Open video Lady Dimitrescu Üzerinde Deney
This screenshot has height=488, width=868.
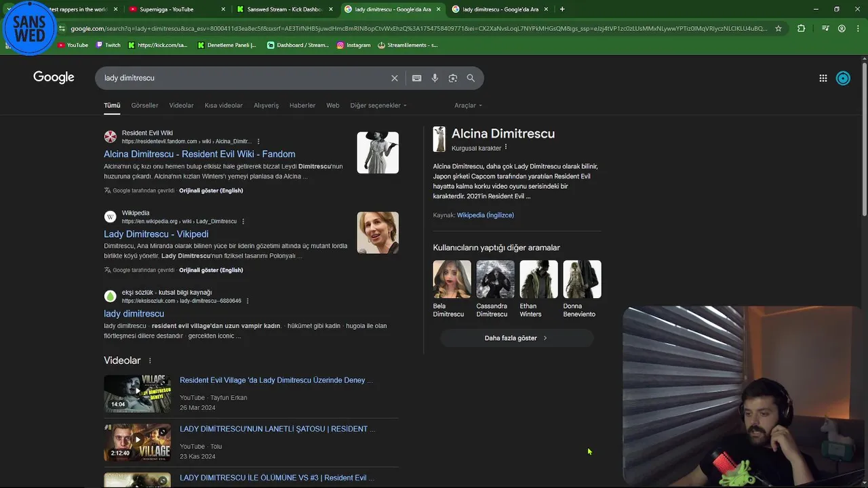[x=276, y=380]
